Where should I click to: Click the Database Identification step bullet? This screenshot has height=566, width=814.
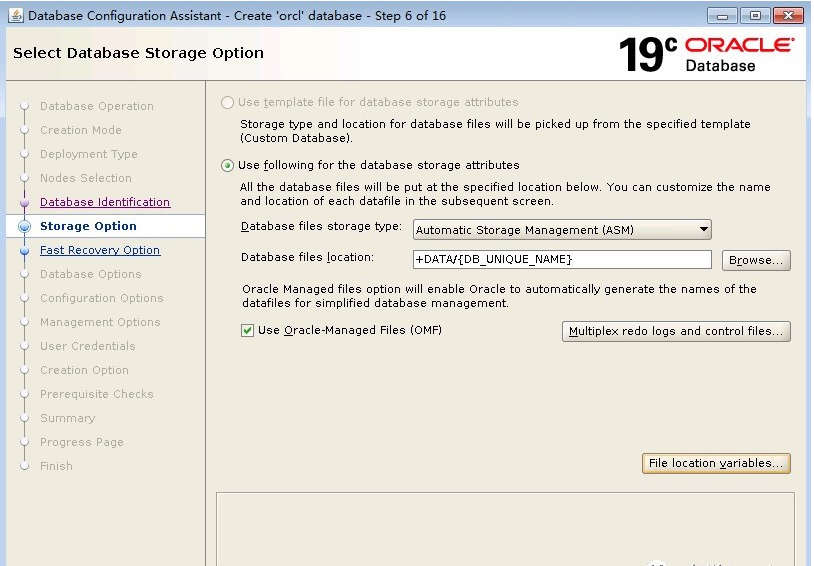pos(24,202)
